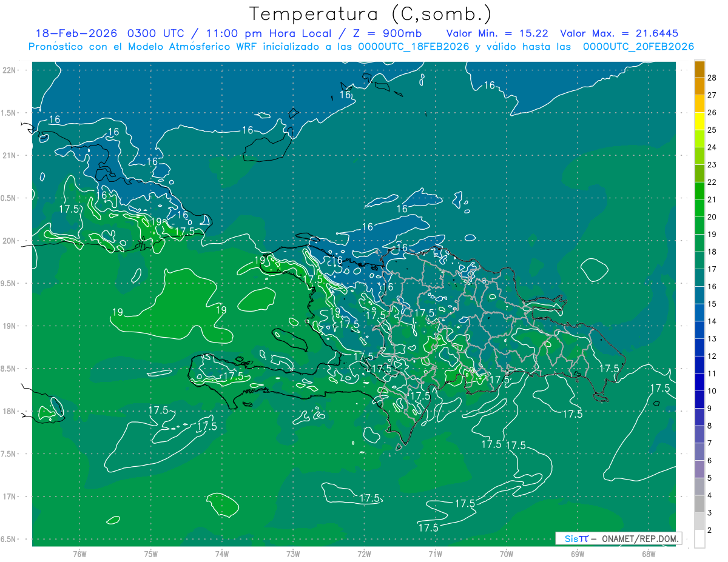Select the 0000UTC_18FEB2026 initialization timestamp
The height and width of the screenshot is (562, 728).
pyautogui.click(x=414, y=47)
